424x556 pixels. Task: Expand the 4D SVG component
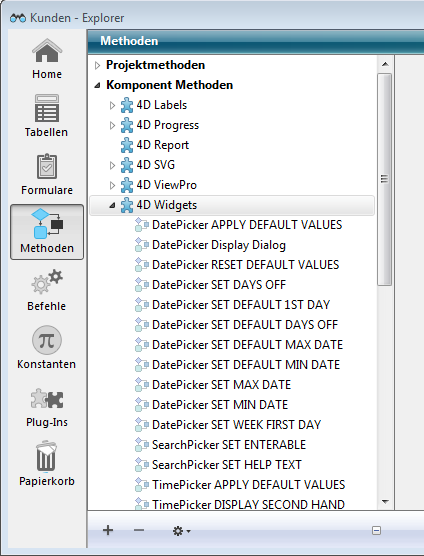(x=112, y=165)
